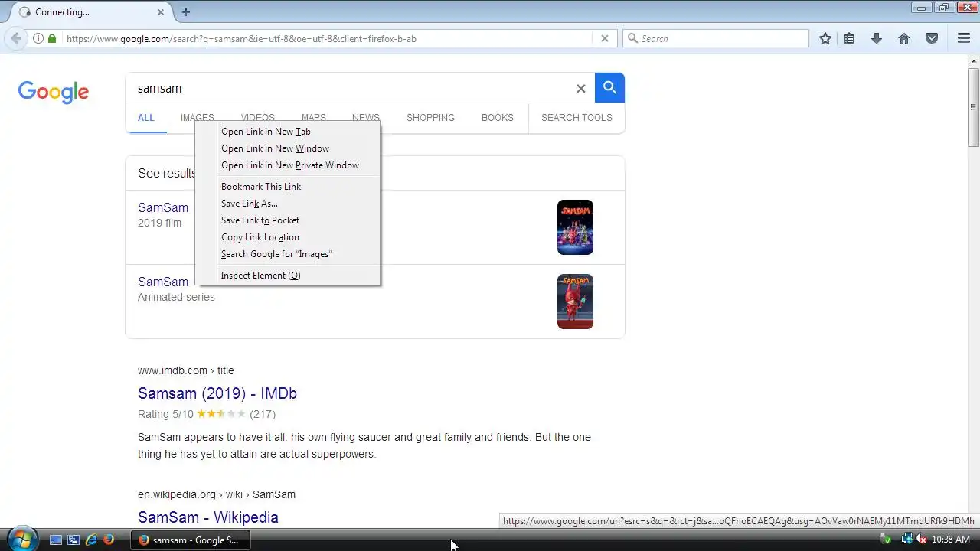Open the SamSam 2019 film result
The image size is (980, 551).
pyautogui.click(x=163, y=207)
